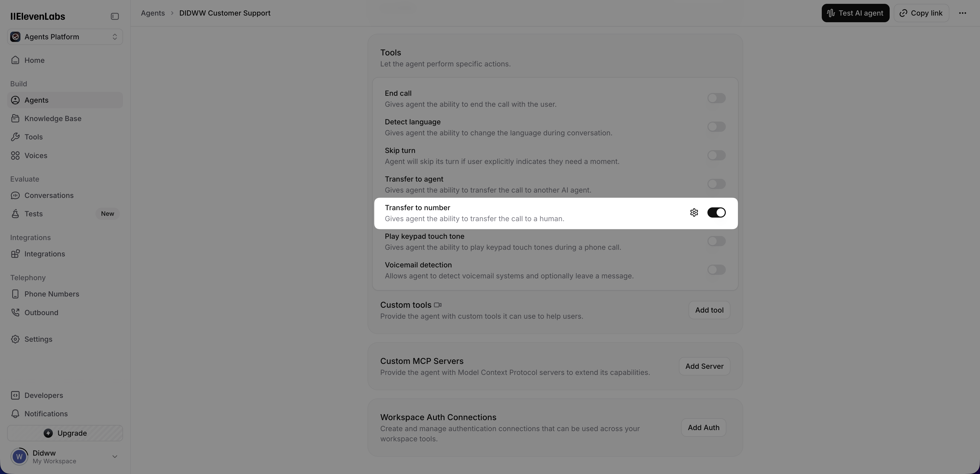Click the Knowledge Base sidebar icon
Image resolution: width=980 pixels, height=474 pixels.
tap(15, 118)
